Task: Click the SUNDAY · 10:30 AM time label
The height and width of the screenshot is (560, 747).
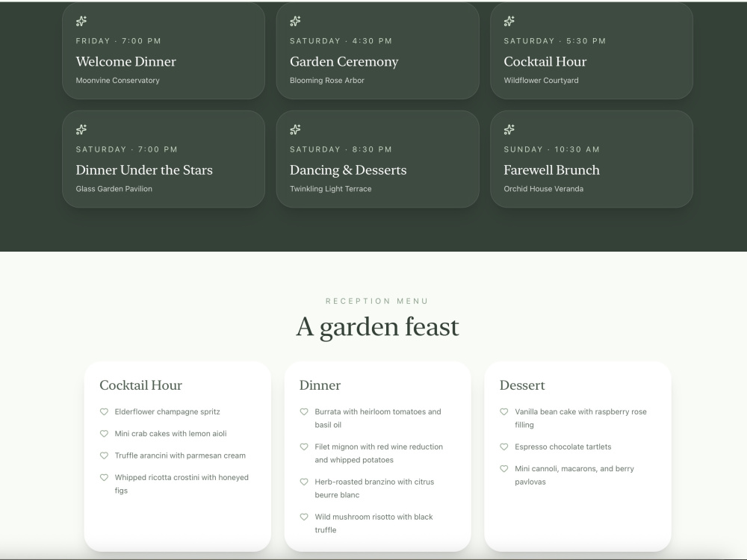Action: [552, 149]
